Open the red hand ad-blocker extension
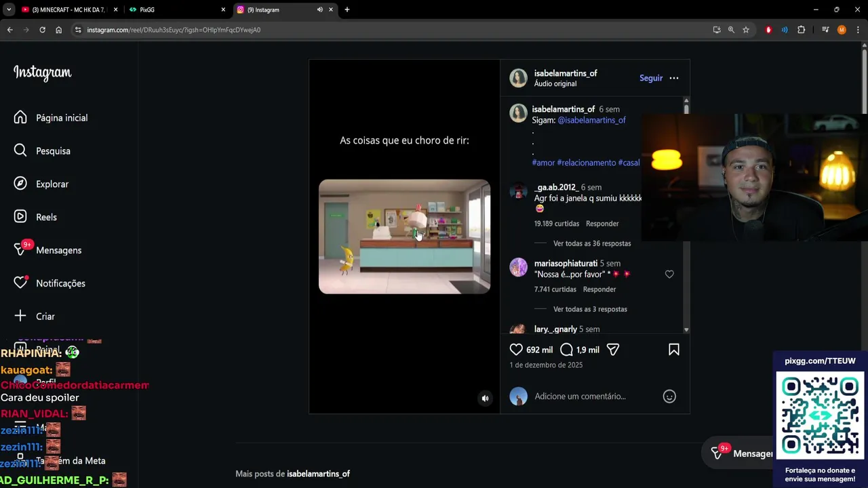The width and height of the screenshot is (868, 488). point(768,30)
